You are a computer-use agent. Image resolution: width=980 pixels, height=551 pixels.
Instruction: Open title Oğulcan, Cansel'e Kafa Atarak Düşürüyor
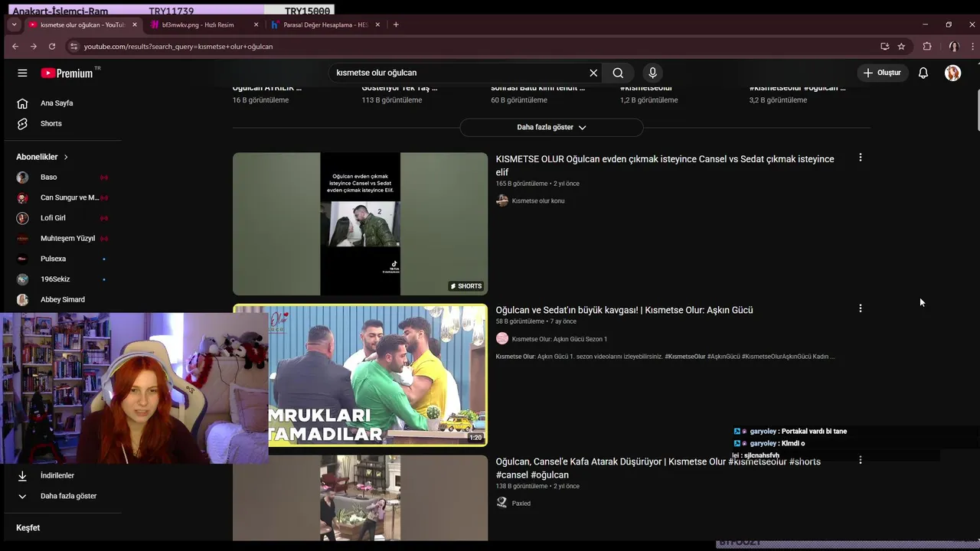point(658,468)
